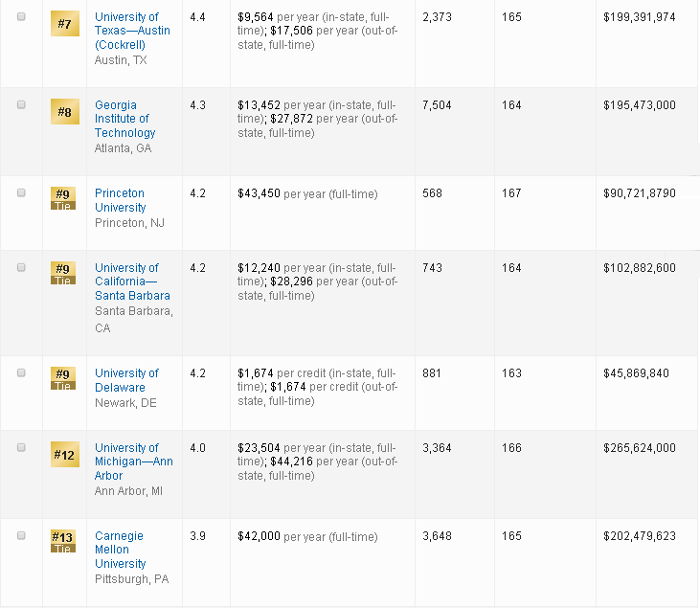The image size is (700, 608).
Task: Mark the University of Delaware checkbox
Action: click(x=21, y=373)
